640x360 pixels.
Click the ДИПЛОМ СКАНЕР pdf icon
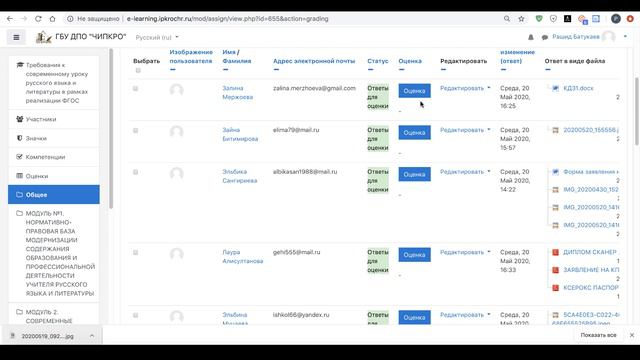pos(556,252)
